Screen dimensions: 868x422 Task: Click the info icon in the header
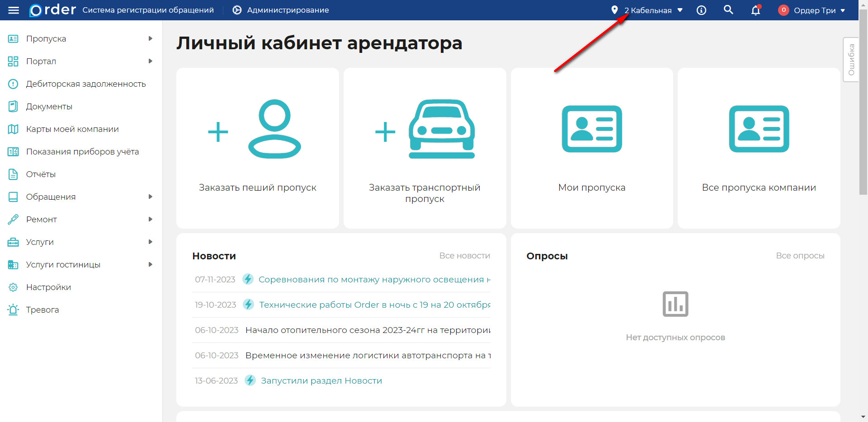701,10
